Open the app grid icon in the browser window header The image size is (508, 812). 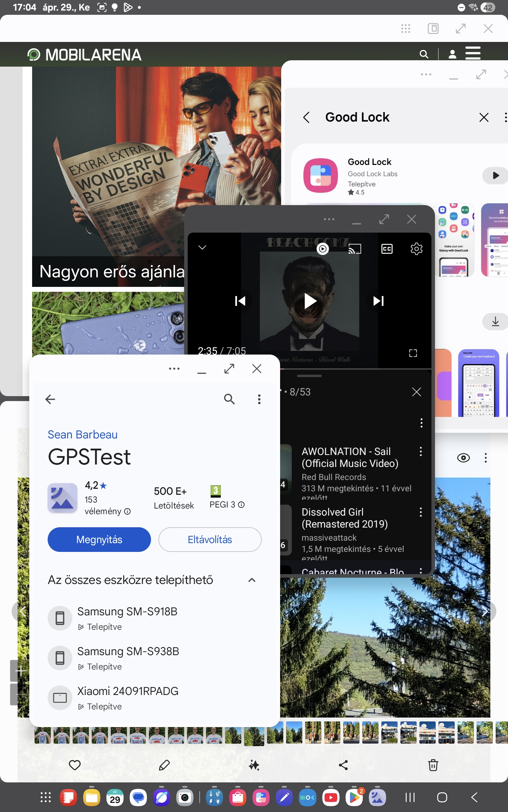click(x=406, y=29)
